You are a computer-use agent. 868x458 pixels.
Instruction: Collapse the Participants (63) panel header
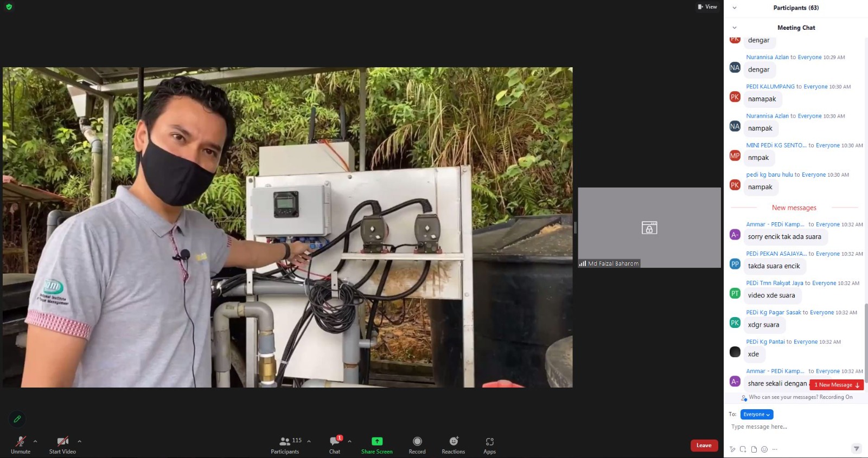(735, 8)
